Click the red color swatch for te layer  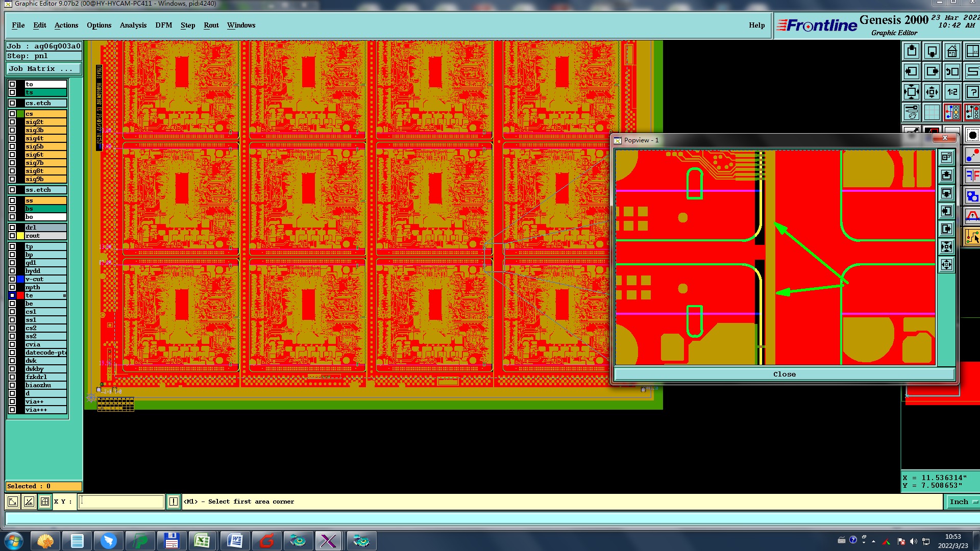click(x=20, y=295)
